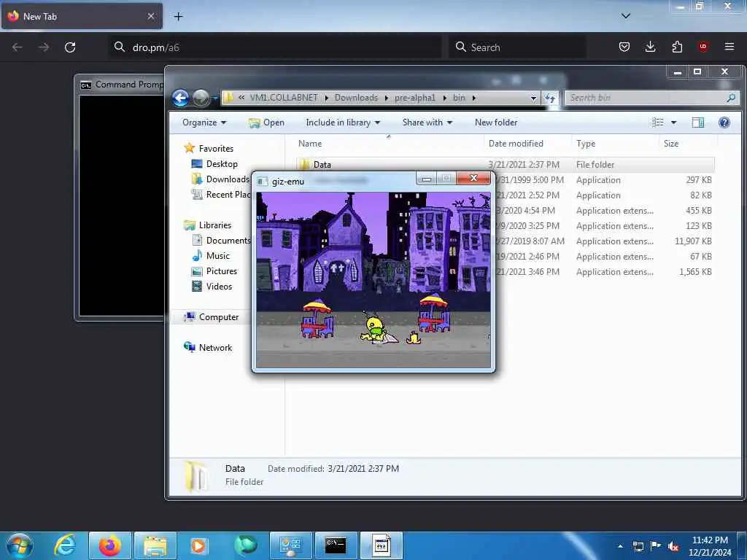Select the New Tab browser tab

82,16
